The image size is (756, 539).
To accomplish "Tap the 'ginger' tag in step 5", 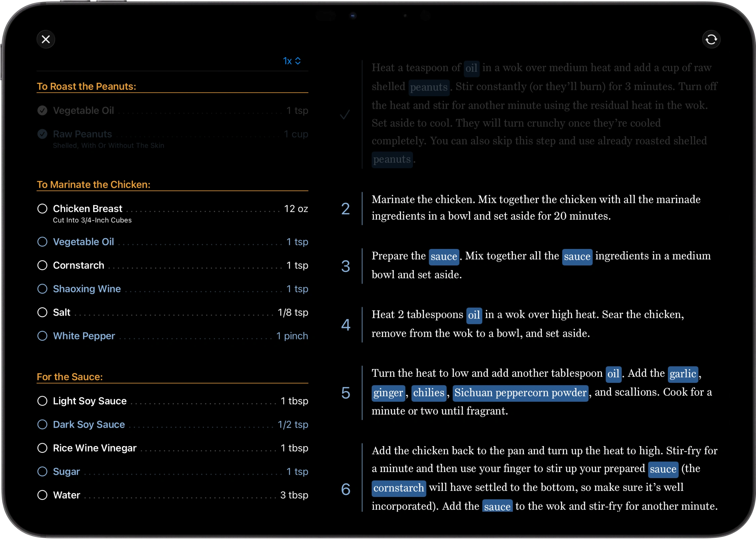I will pyautogui.click(x=388, y=393).
